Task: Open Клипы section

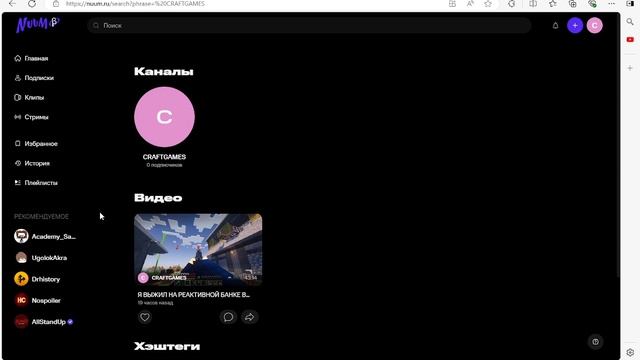Action: (x=29, y=98)
